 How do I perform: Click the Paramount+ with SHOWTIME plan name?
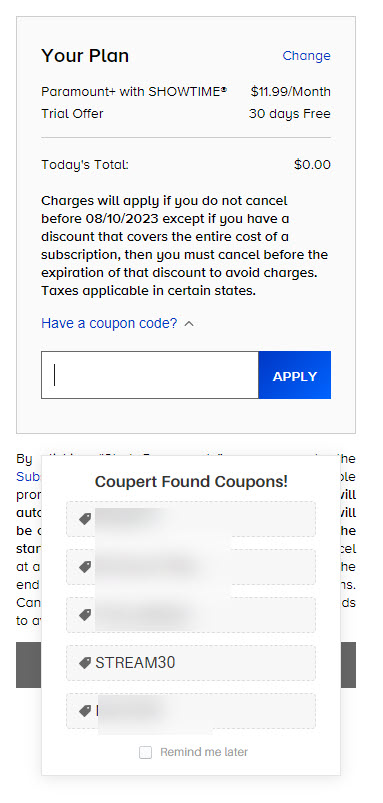pos(134,92)
